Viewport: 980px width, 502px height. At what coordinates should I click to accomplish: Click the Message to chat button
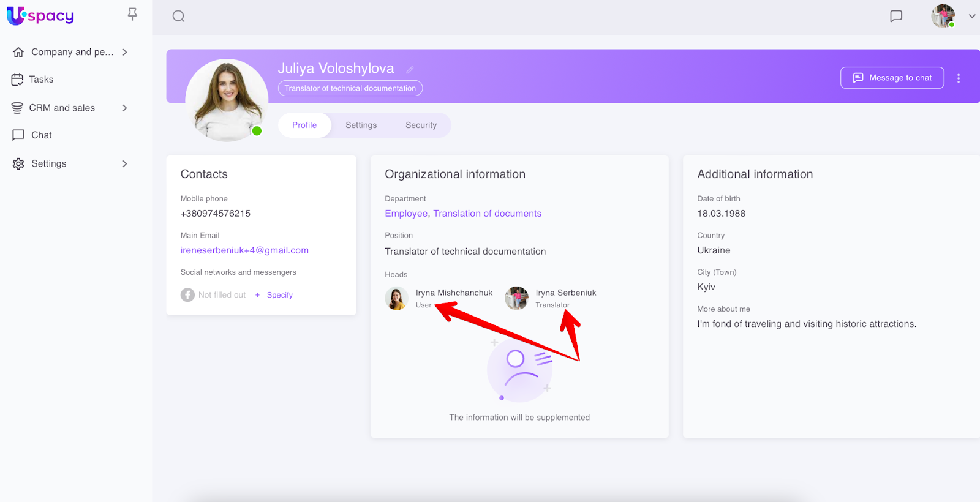[892, 78]
